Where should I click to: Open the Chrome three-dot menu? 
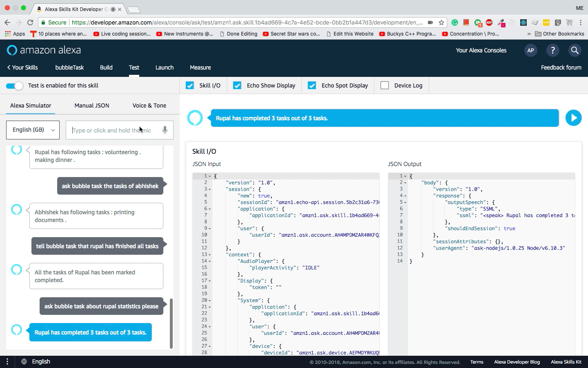pyautogui.click(x=581, y=22)
